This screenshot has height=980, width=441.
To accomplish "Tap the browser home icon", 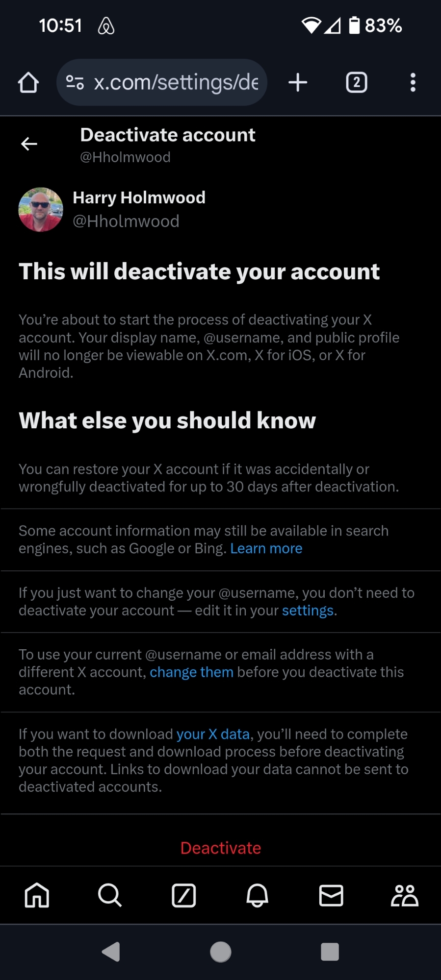I will [28, 82].
